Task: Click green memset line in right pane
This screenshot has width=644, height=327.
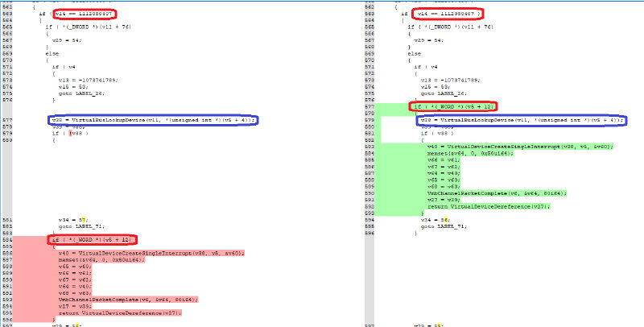Action: tap(471, 153)
